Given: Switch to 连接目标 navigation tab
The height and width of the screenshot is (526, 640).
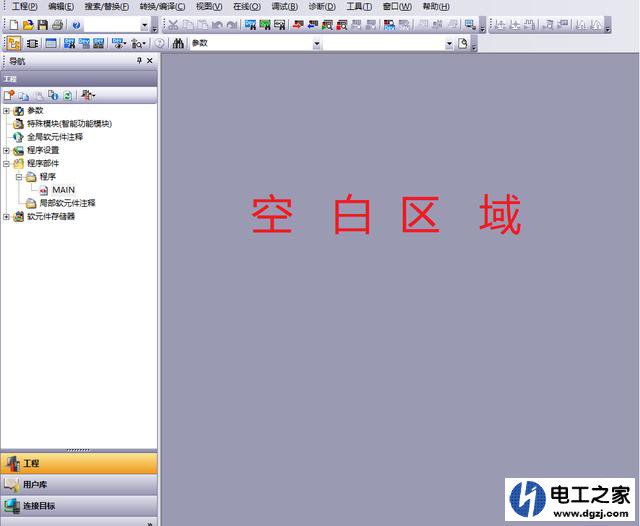Looking at the screenshot, I should click(x=78, y=506).
